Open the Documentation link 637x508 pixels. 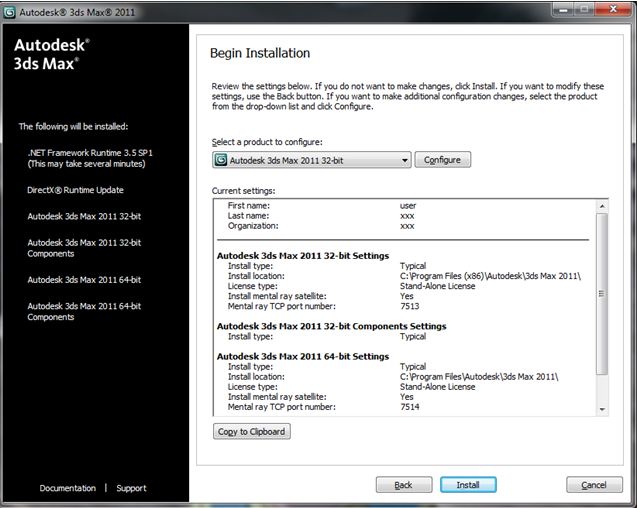[67, 488]
